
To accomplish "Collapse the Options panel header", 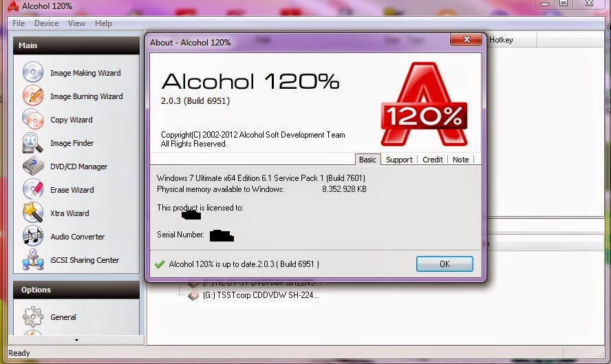I will coord(76,290).
